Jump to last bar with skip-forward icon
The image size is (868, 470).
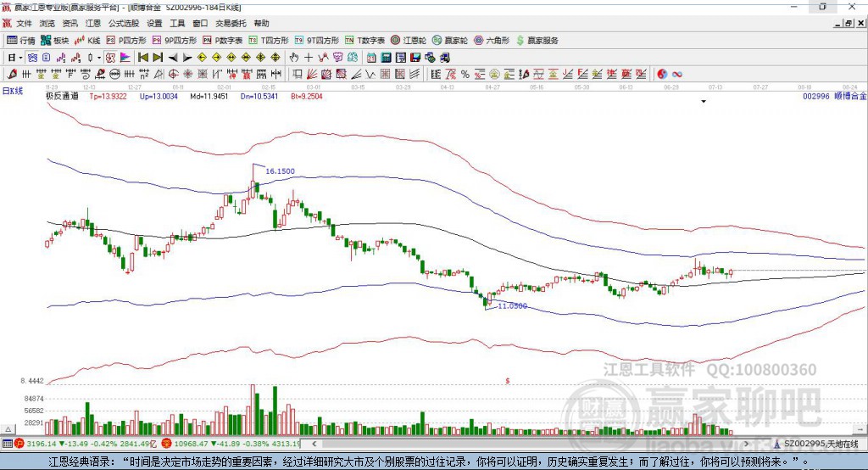point(158,58)
